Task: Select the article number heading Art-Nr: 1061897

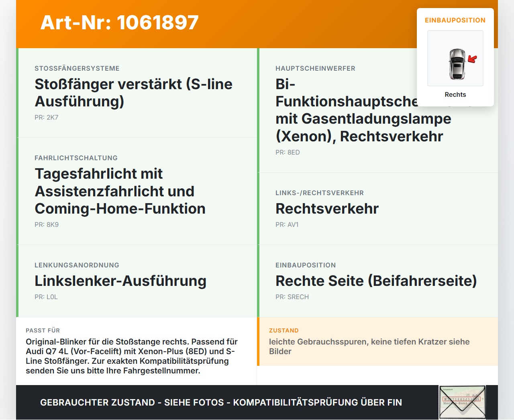Action: [120, 22]
